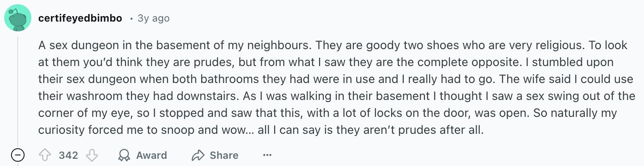Viewport: 644px width, 166px height.
Task: Click the "3y ago" timestamp permalink
Action: point(153,18)
